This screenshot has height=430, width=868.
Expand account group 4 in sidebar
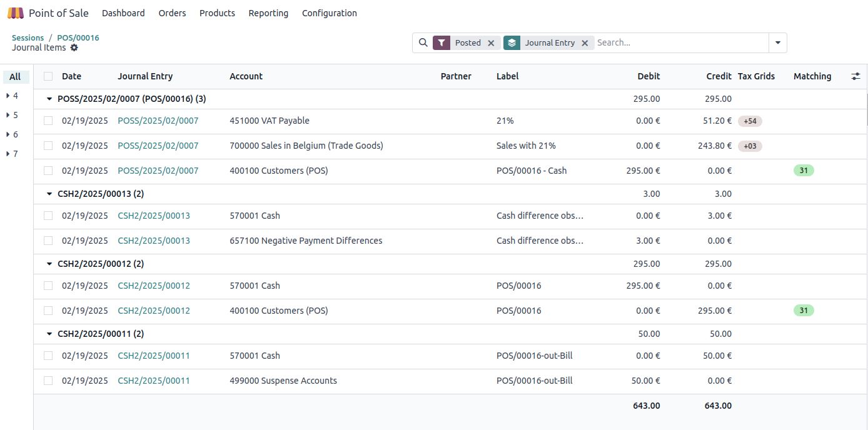tap(8, 96)
